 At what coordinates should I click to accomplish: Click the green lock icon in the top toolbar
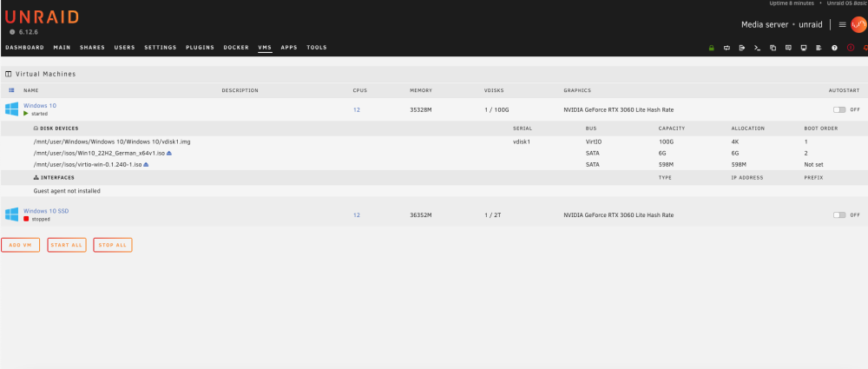pyautogui.click(x=712, y=49)
